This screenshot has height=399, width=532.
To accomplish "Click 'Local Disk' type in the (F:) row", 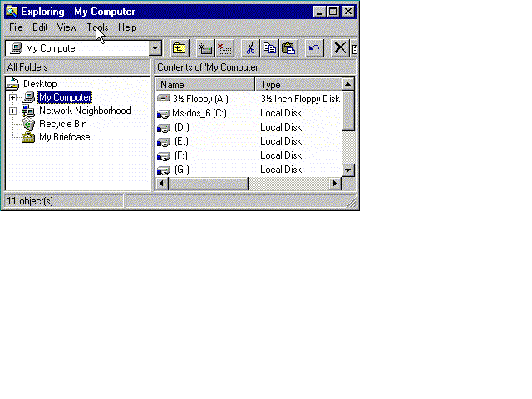I will point(281,155).
